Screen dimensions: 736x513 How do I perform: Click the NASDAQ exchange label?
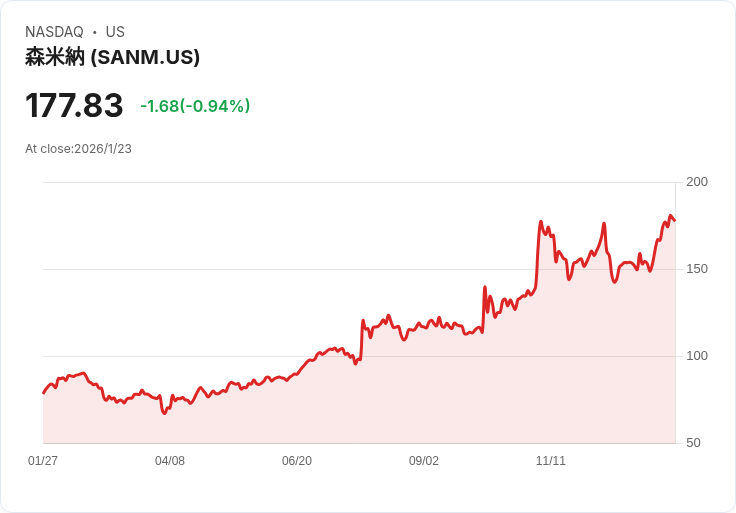(54, 32)
